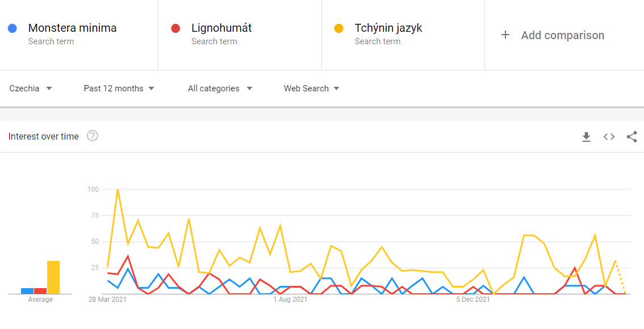Image resolution: width=644 pixels, height=329 pixels.
Task: Click the 5 Dec 2021 axis label
Action: (473, 300)
